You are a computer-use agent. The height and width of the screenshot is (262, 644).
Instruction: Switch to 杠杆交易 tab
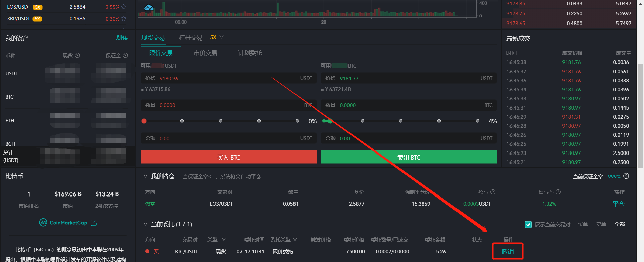(191, 38)
